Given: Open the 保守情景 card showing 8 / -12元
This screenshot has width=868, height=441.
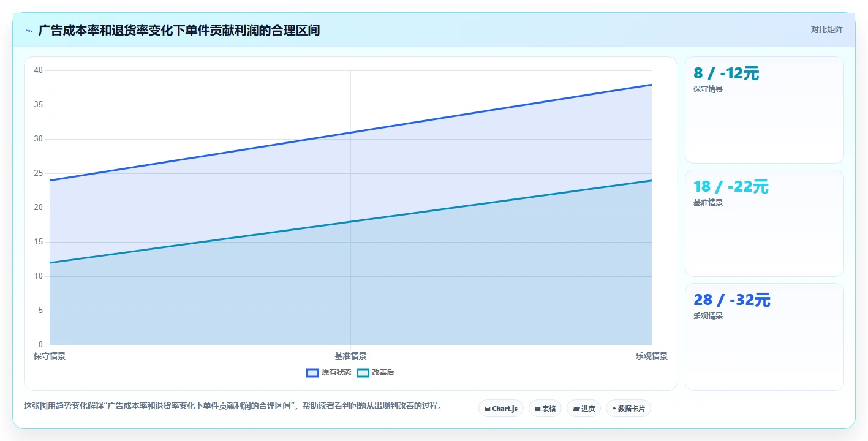Looking at the screenshot, I should (x=764, y=110).
